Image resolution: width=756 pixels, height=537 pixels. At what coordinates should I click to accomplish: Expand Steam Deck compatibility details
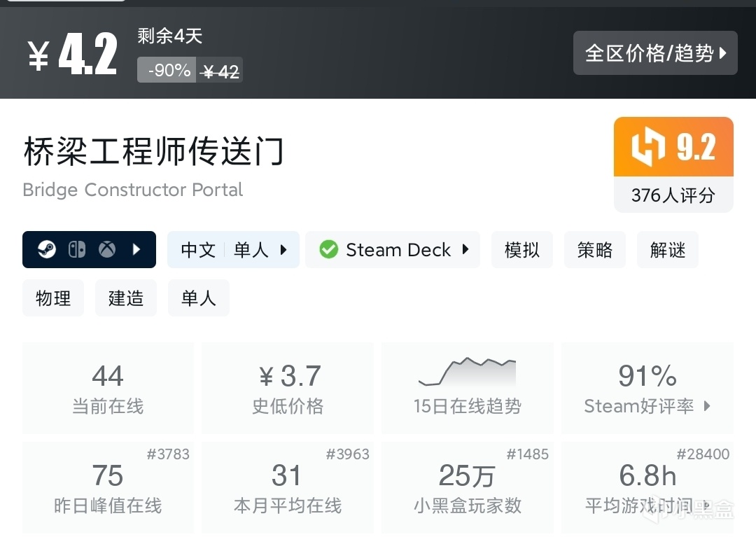(465, 250)
